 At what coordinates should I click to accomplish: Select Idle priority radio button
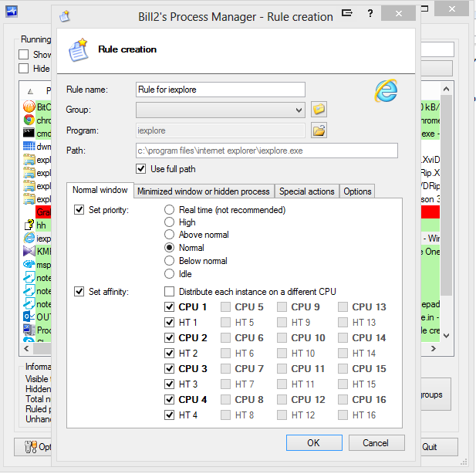[x=169, y=274]
